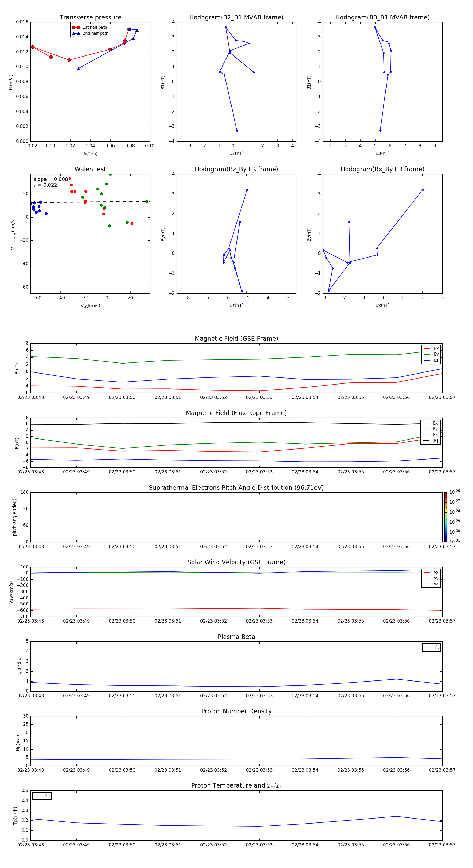The image size is (473, 868).
Task: Click the |B| legend entry in Flux Rope chart
Action: tap(431, 441)
